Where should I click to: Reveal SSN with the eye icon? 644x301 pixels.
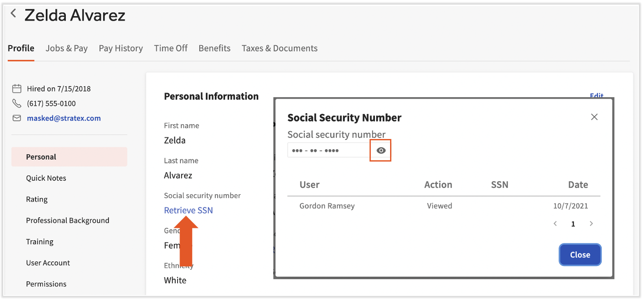[381, 150]
